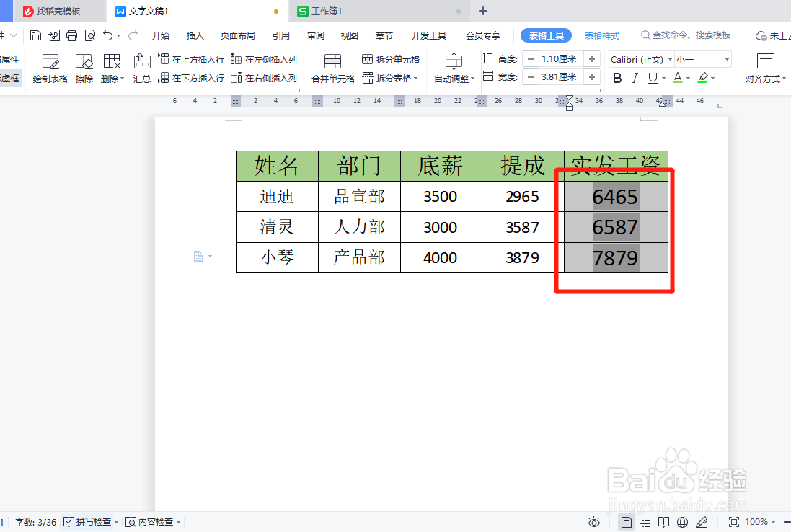Image resolution: width=791 pixels, height=532 pixels.
Task: Click the eye protection mode icon
Action: click(x=594, y=522)
